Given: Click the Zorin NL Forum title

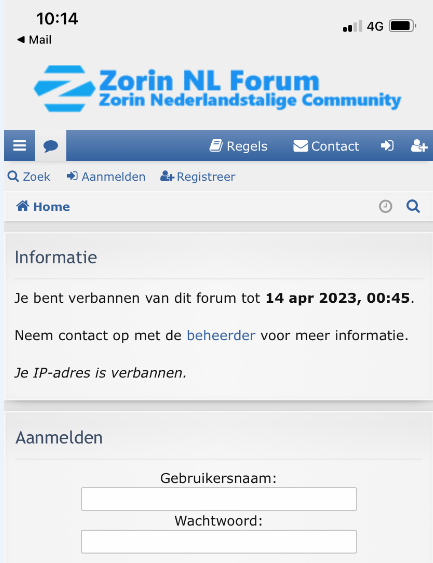Looking at the screenshot, I should 209,80.
